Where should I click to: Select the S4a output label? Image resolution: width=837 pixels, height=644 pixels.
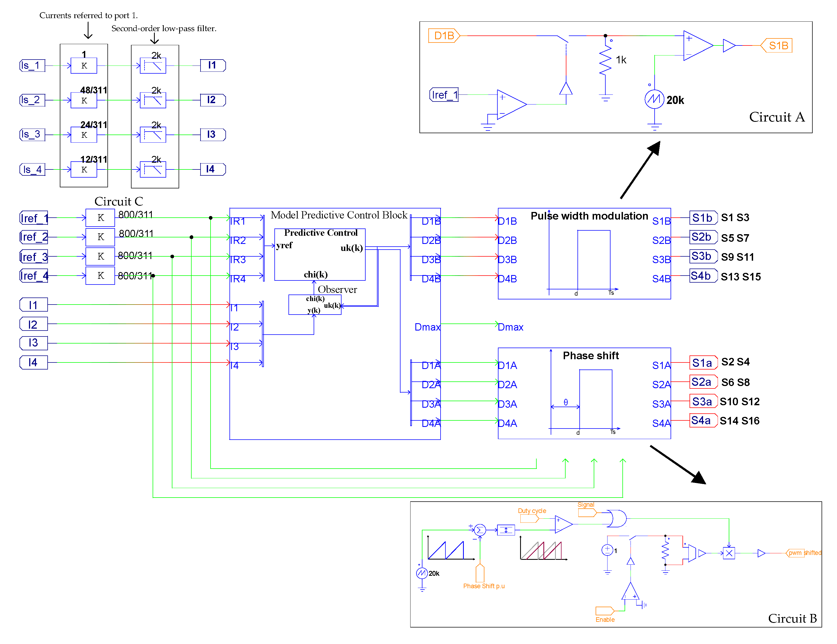click(703, 420)
